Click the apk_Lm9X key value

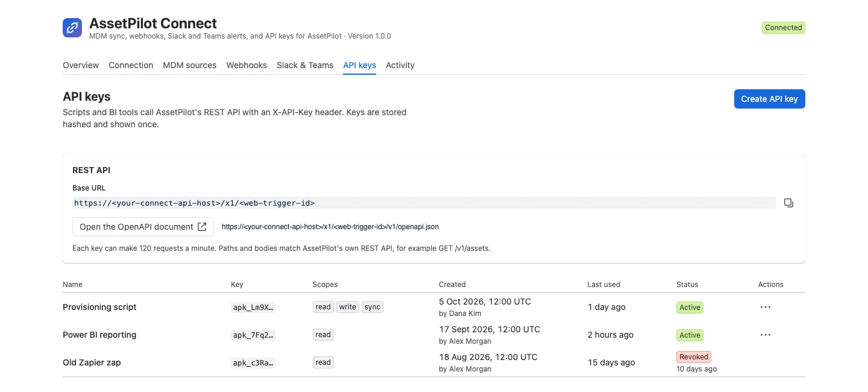pos(253,307)
